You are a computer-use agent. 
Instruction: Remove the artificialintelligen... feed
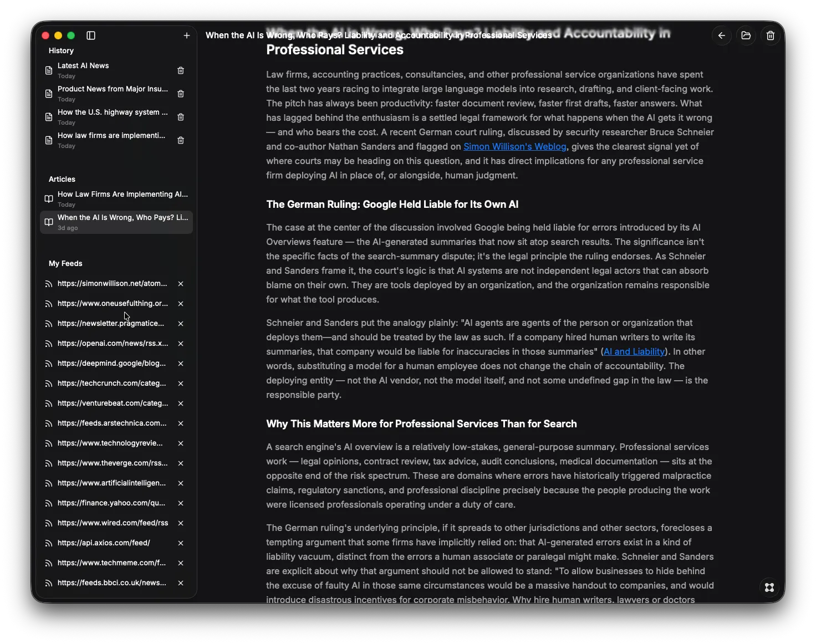181,483
